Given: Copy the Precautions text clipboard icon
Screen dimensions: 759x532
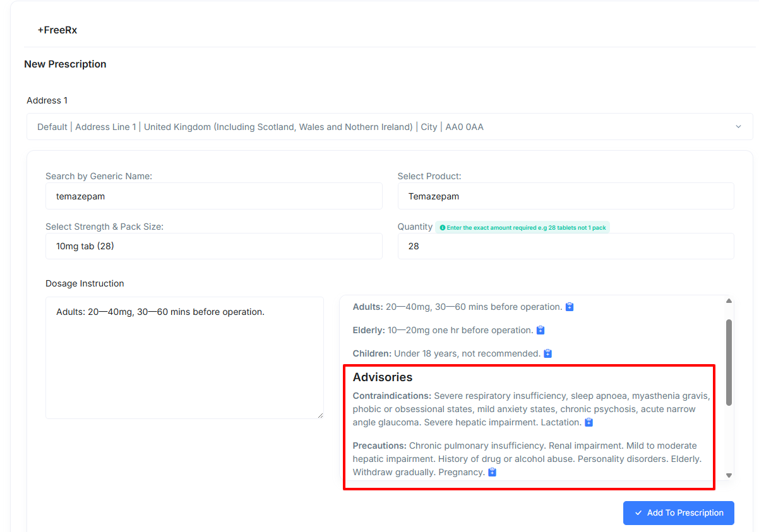Looking at the screenshot, I should click(x=493, y=472).
